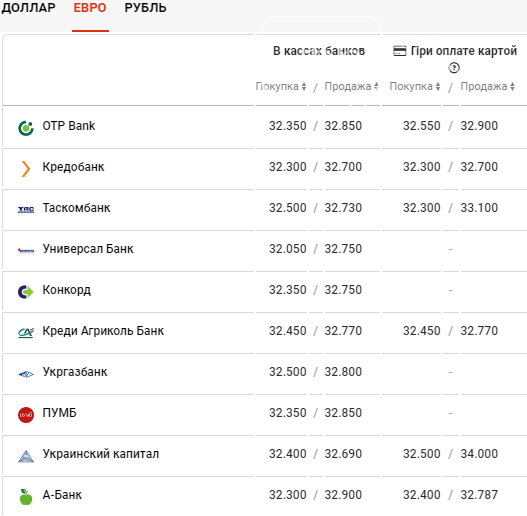Viewport: 527px width, 516px height.
Task: Click the OTP Bank logo icon
Action: 26,128
